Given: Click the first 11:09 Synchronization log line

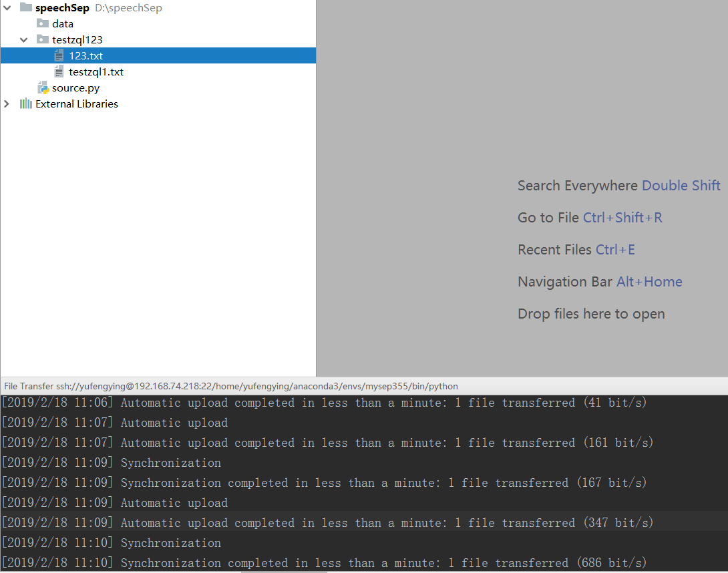Looking at the screenshot, I should (112, 463).
